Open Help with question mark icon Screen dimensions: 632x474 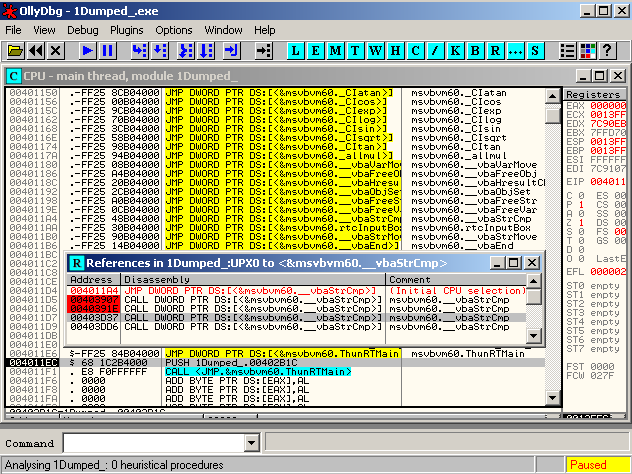[x=607, y=51]
